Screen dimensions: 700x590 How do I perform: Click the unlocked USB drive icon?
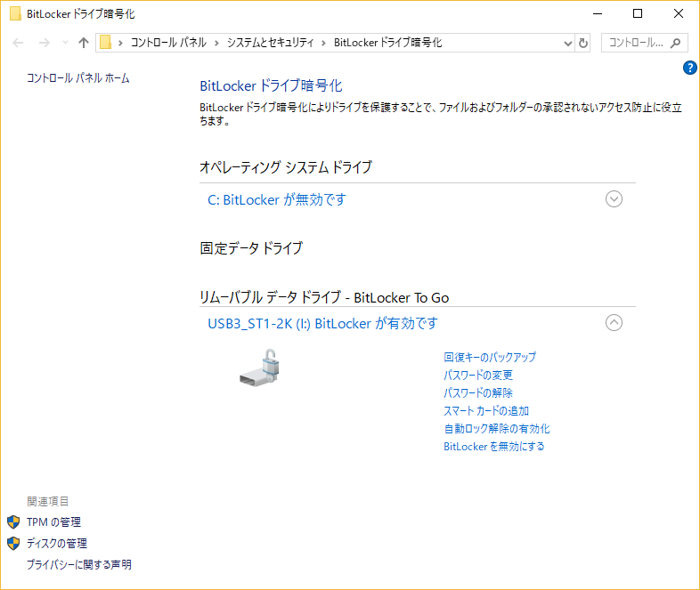tap(259, 368)
